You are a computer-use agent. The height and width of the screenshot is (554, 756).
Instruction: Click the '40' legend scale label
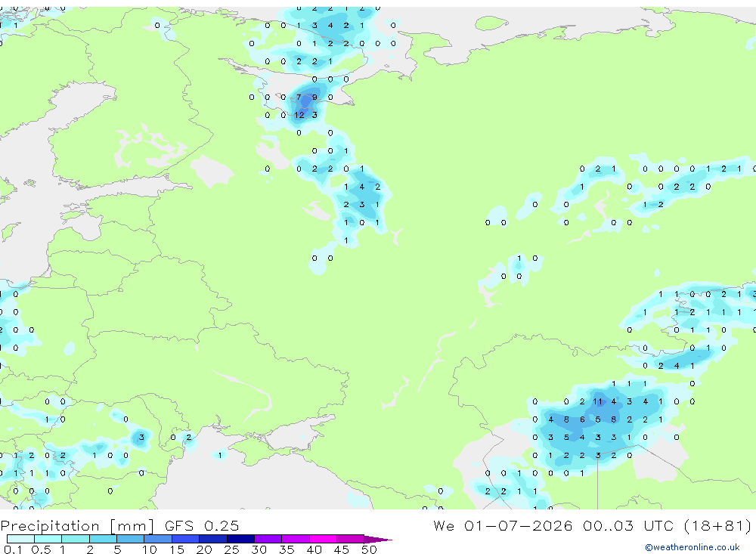click(314, 549)
